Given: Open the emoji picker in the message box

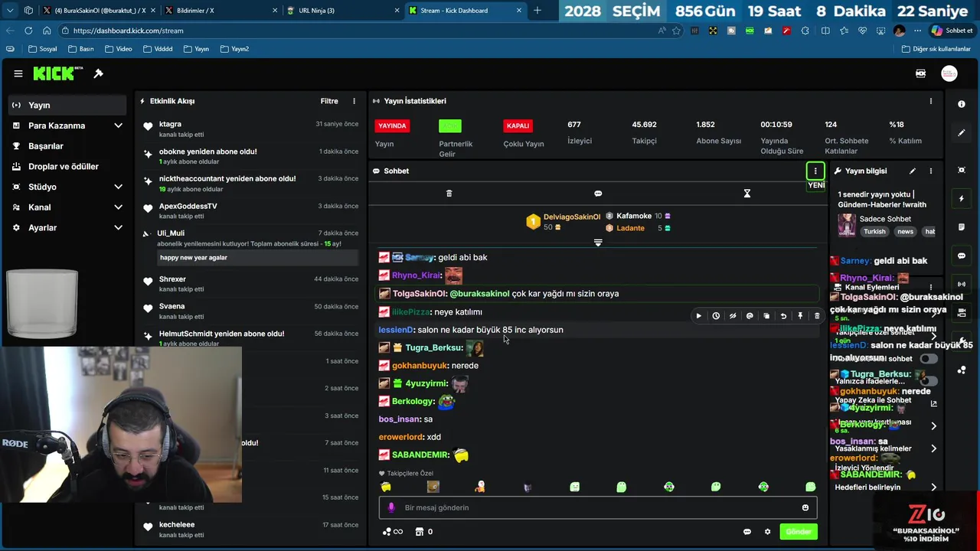Looking at the screenshot, I should [x=805, y=507].
